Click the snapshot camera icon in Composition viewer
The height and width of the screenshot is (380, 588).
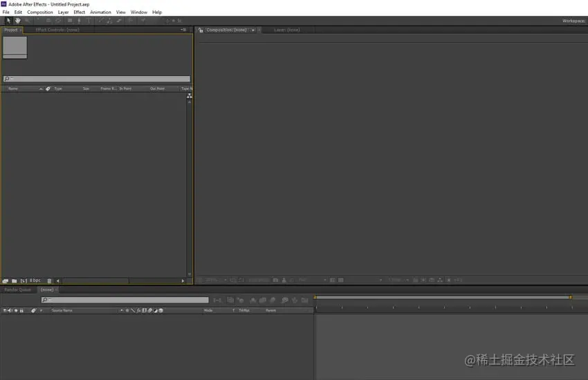[275, 280]
